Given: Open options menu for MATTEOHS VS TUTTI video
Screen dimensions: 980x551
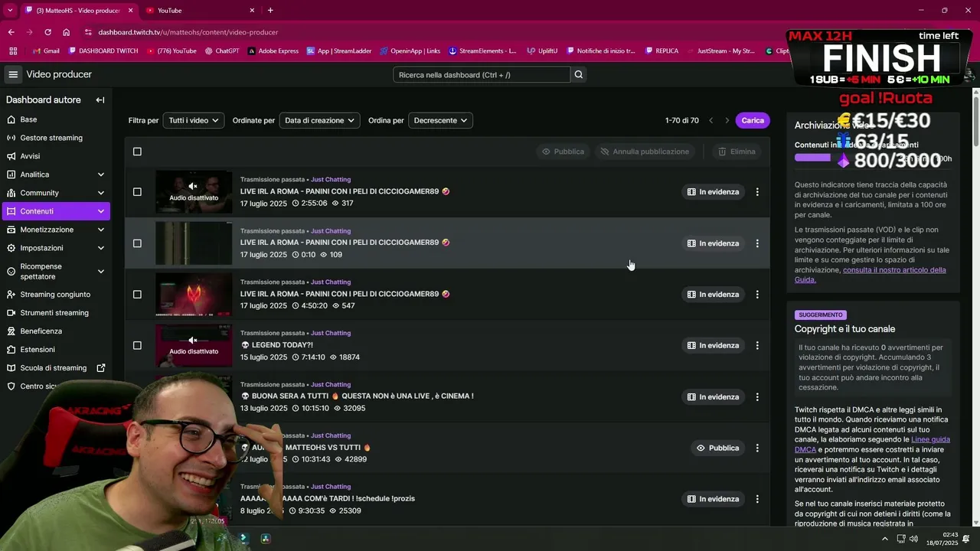Looking at the screenshot, I should tap(757, 448).
